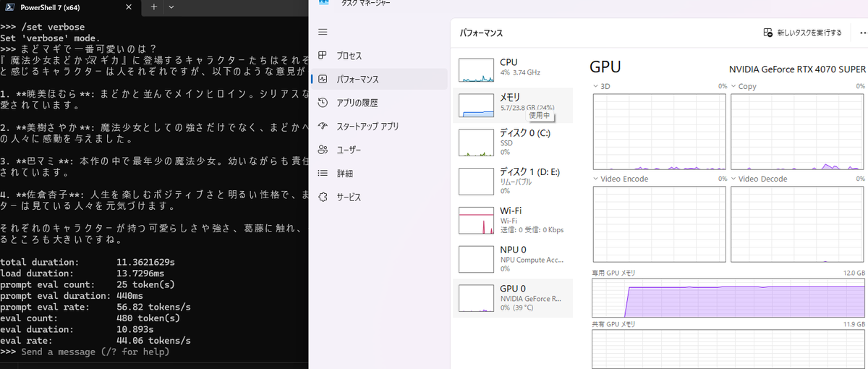Viewport: 868px width, 369px height.
Task: Click the run new task icon
Action: pos(768,33)
